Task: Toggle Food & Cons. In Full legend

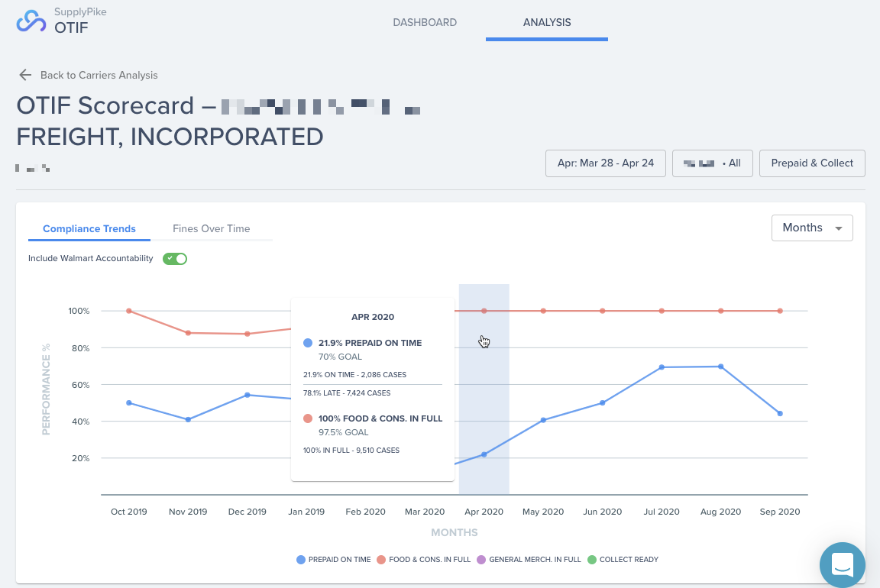Action: [424, 560]
